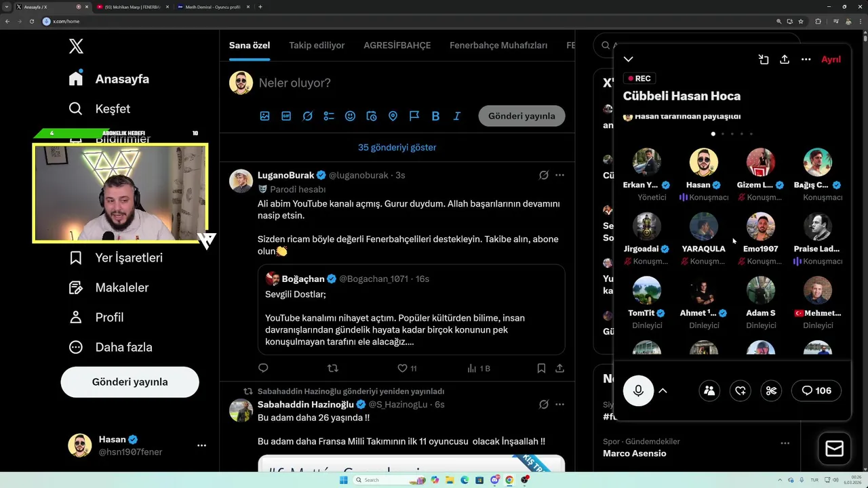Click flag icon in composer
The image size is (868, 488).
coord(414,116)
